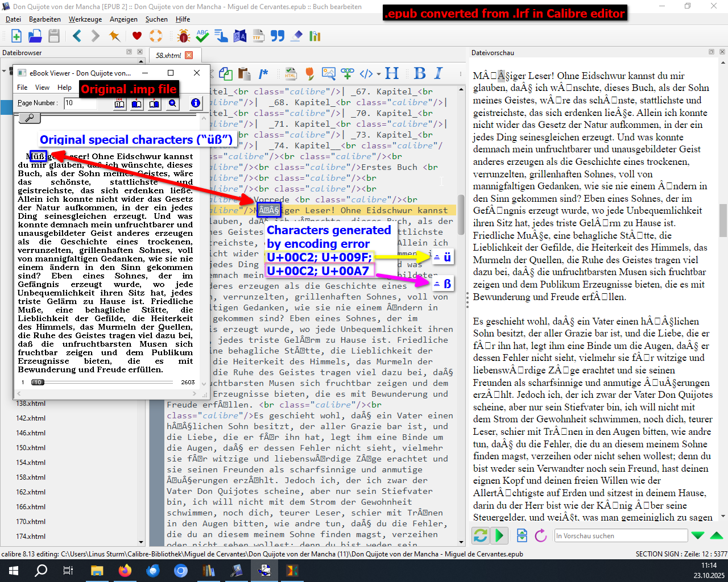Select 146.xhtml in the file browser

31,433
